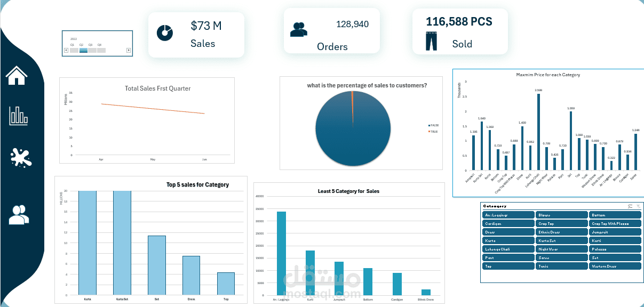This screenshot has height=307, width=644.
Task: Toggle the Jumpsuit category filter
Action: (615, 232)
